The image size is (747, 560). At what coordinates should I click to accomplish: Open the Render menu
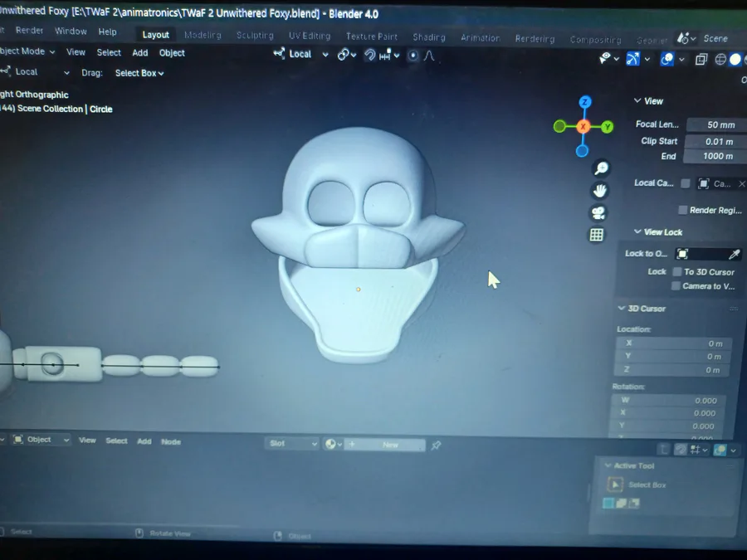point(30,31)
